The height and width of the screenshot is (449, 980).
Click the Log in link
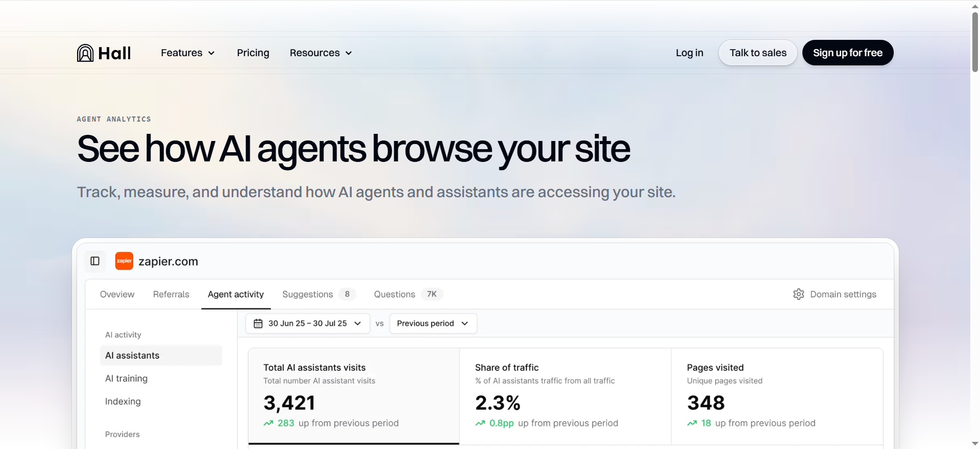point(690,53)
